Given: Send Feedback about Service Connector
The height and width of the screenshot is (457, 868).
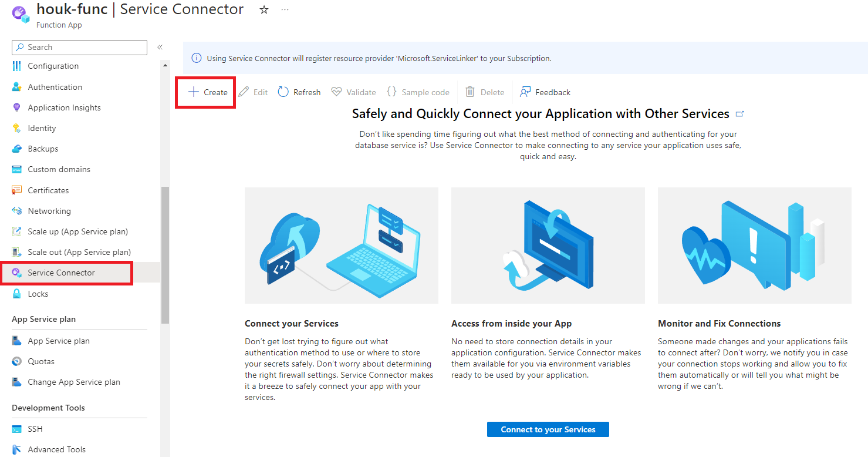Looking at the screenshot, I should 545,92.
